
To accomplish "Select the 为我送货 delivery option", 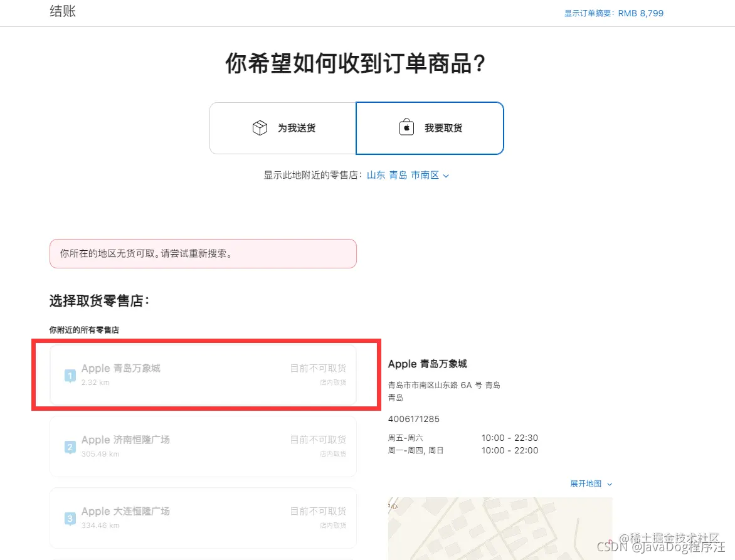I will pyautogui.click(x=283, y=128).
